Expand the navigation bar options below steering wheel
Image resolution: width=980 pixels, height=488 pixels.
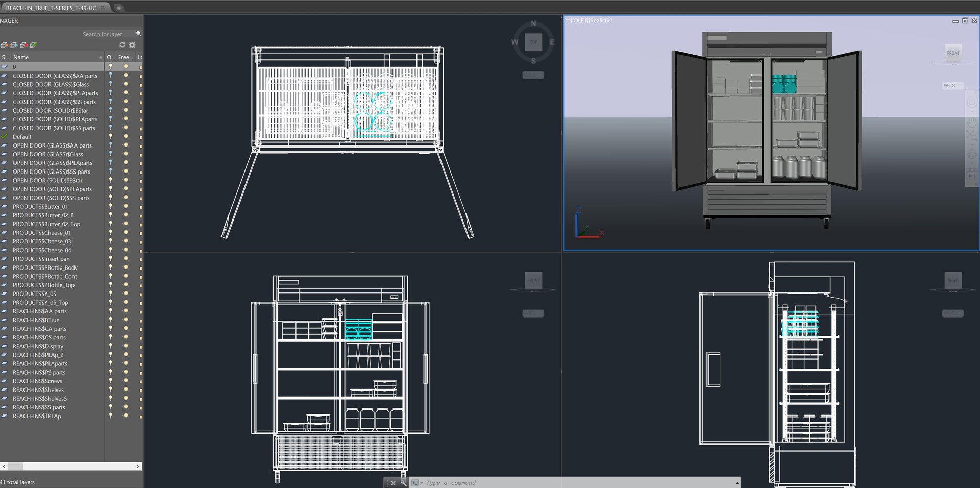pos(971,112)
